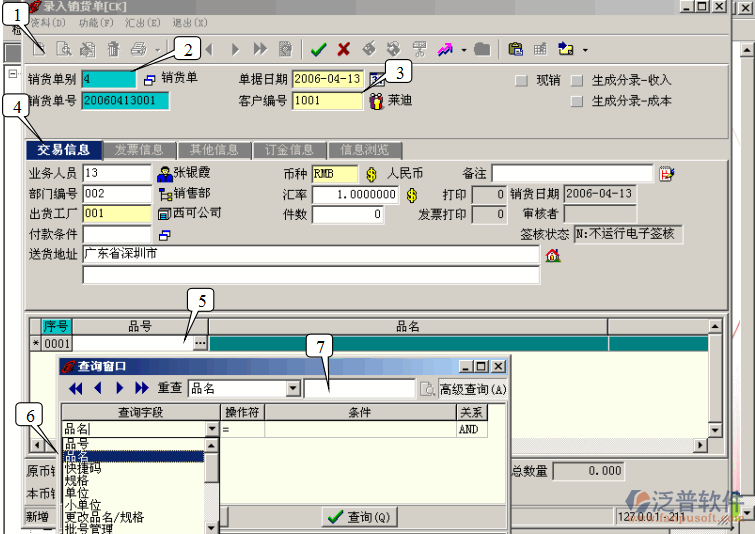Click the print icon in the toolbar
Image resolution: width=755 pixels, height=534 pixels.
(139, 49)
